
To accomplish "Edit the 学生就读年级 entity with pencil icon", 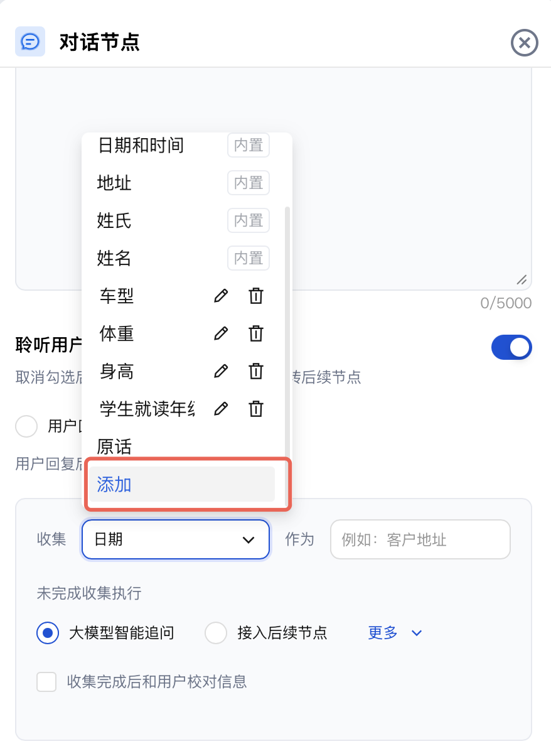I will click(221, 409).
